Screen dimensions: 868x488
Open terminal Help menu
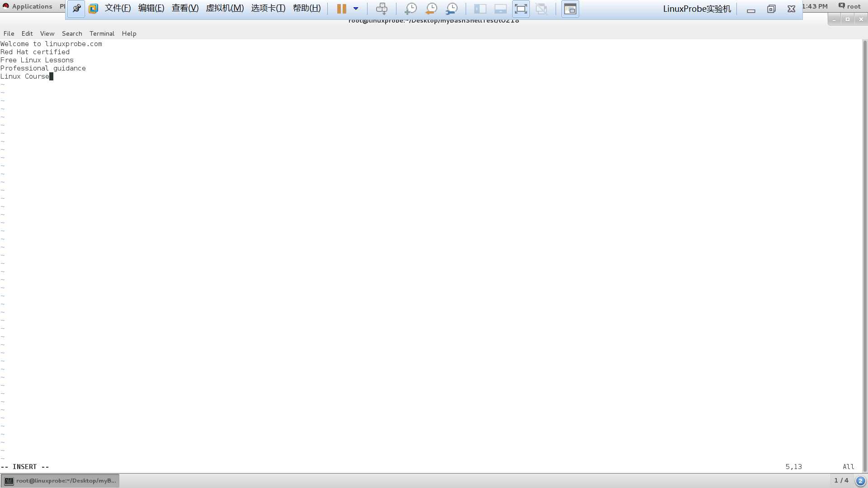click(x=129, y=33)
